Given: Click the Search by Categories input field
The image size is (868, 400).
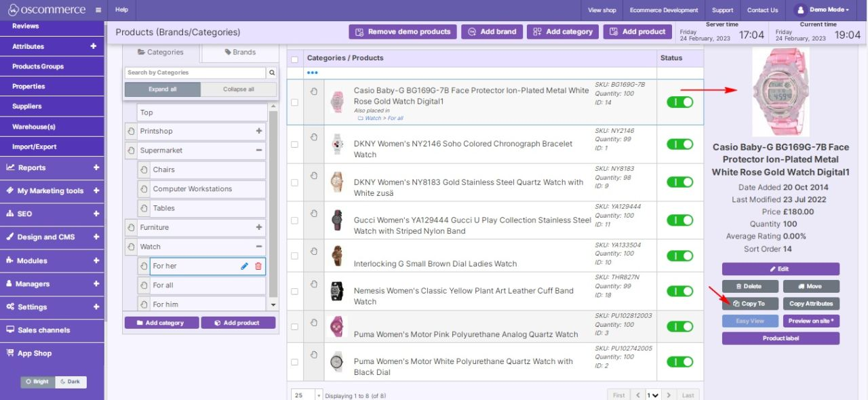Looking at the screenshot, I should [x=195, y=73].
